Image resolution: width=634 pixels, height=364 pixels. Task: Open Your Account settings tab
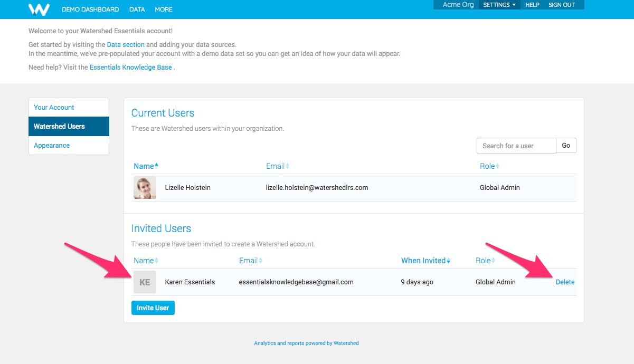point(69,108)
